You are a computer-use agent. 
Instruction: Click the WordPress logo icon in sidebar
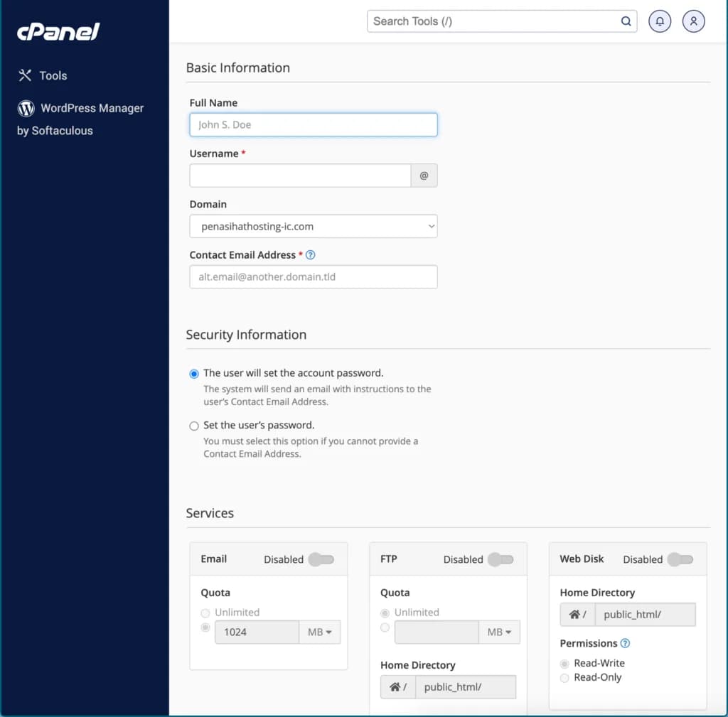pos(25,108)
